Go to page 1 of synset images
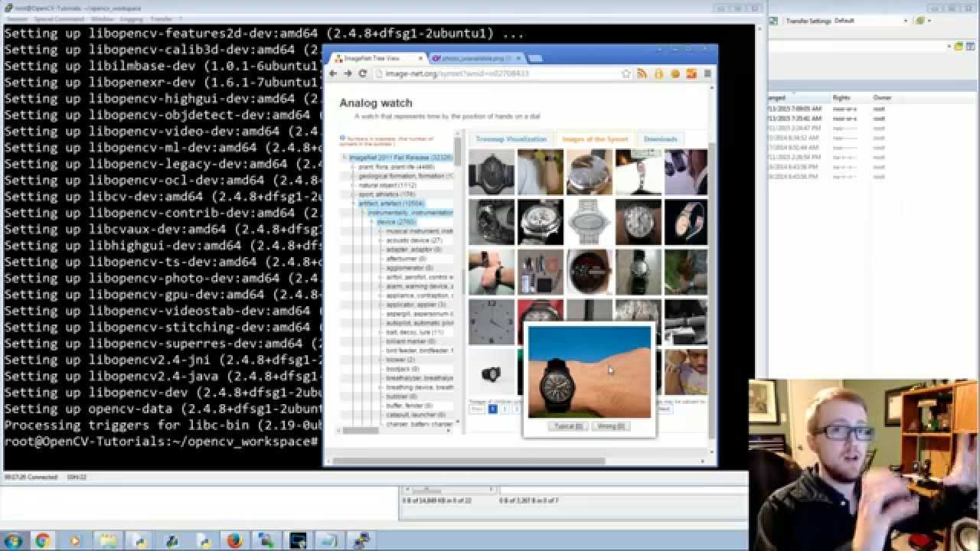Image resolution: width=980 pixels, height=551 pixels. click(493, 409)
